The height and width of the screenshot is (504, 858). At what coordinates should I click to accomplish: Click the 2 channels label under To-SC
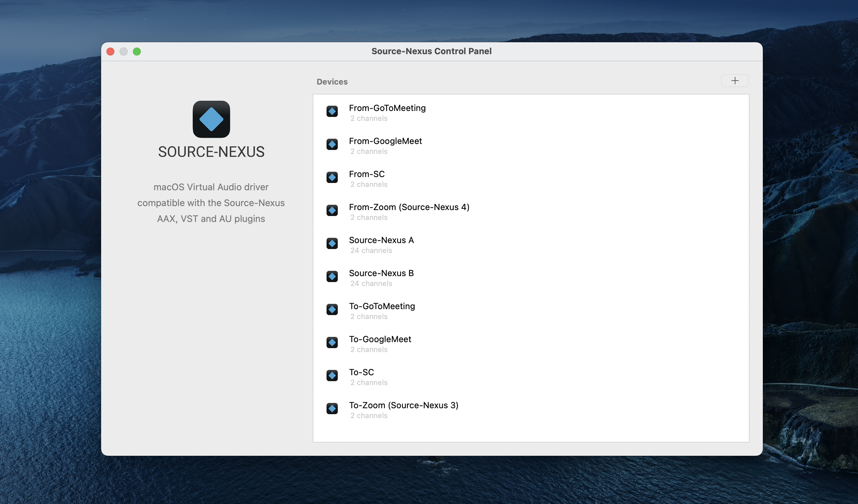tap(369, 382)
